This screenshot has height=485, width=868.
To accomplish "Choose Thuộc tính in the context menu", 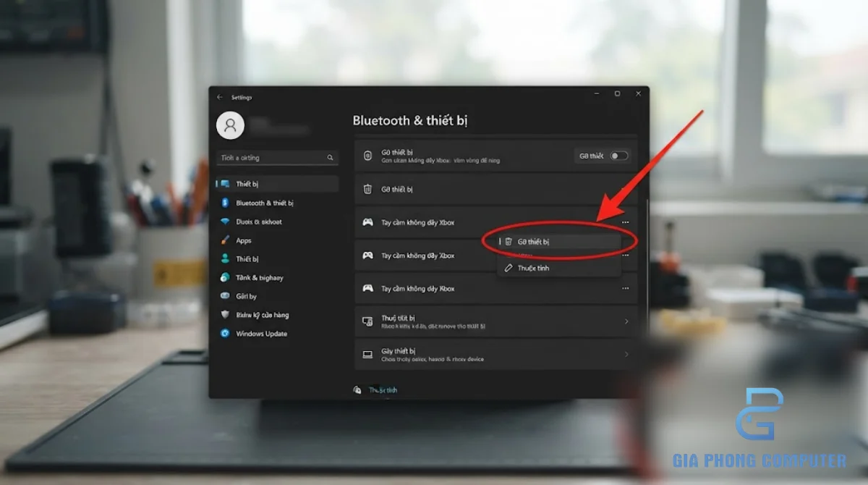I will click(558, 268).
